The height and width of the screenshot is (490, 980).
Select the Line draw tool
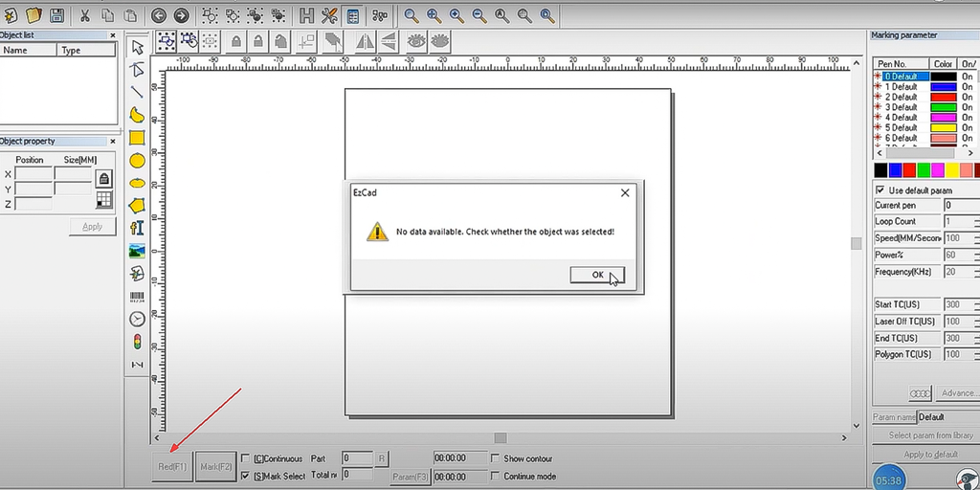point(138,92)
